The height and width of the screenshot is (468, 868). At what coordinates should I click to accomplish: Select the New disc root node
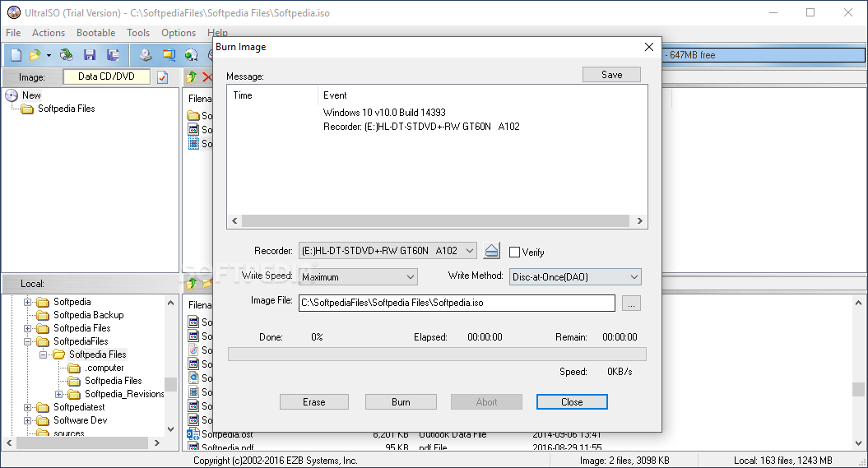pos(31,95)
